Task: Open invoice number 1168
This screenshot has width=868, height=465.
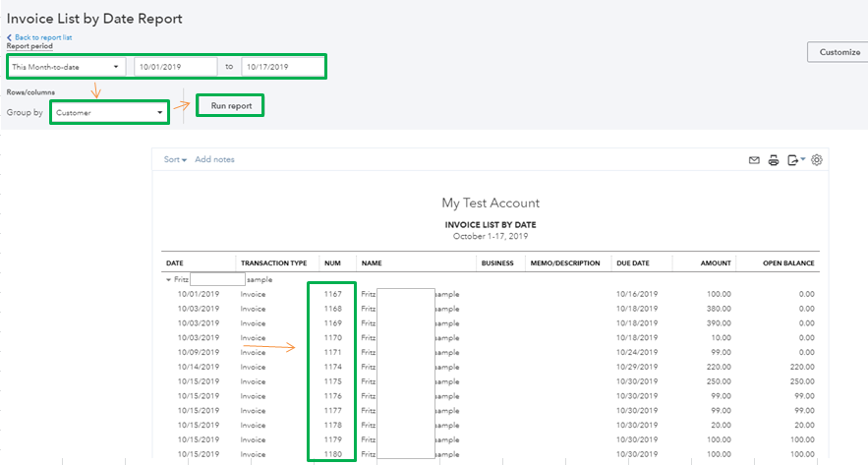Action: coord(332,309)
